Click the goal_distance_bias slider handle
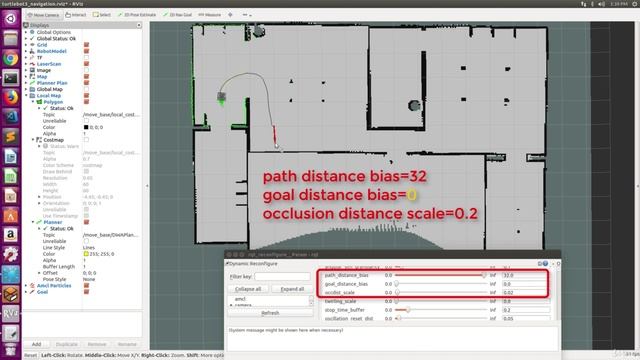The width and height of the screenshot is (640, 360). pos(397,284)
